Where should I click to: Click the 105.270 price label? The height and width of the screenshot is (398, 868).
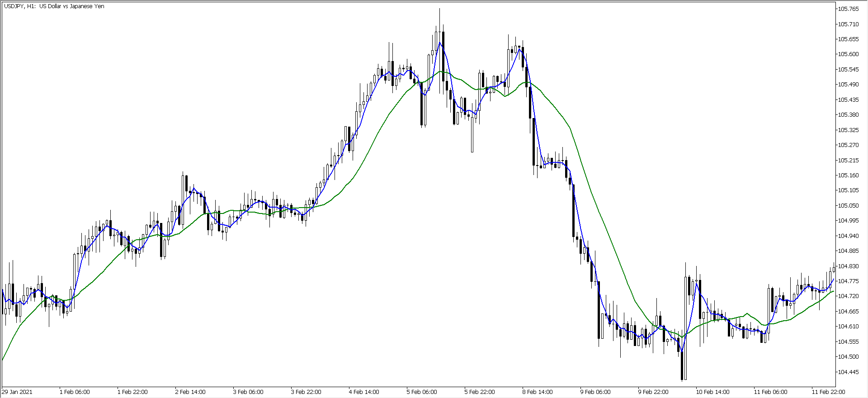[849, 145]
